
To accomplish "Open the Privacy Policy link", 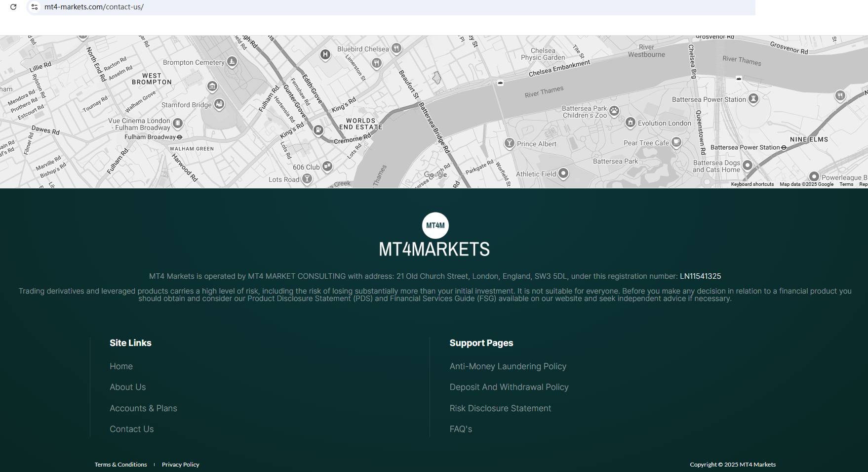I will click(181, 465).
